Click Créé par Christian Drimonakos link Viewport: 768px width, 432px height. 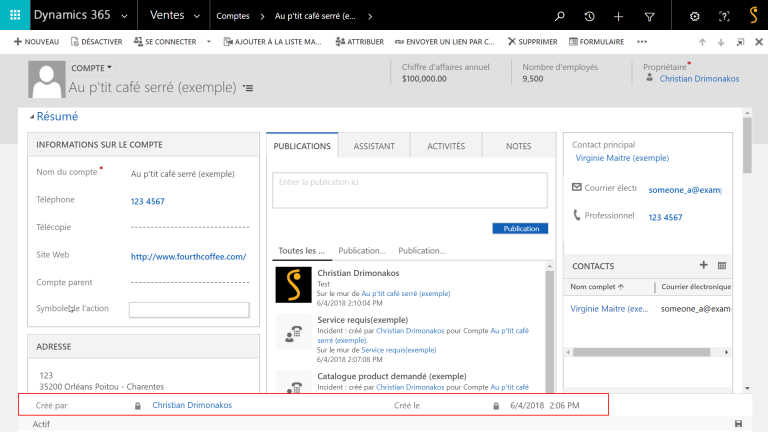192,405
